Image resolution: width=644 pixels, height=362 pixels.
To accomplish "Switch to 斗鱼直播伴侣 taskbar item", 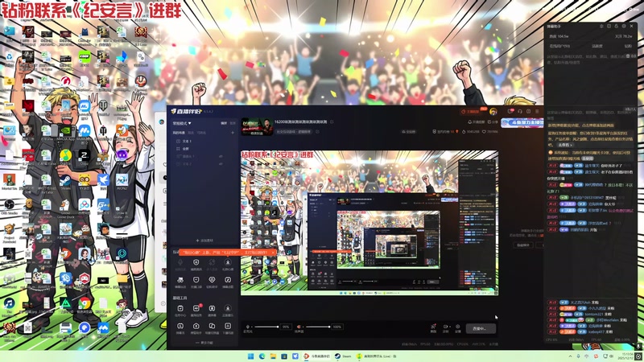I will 316,356.
